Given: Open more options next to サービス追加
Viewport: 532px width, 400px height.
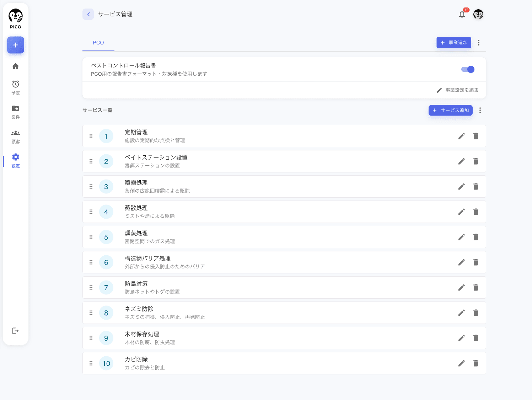Looking at the screenshot, I should (x=480, y=110).
